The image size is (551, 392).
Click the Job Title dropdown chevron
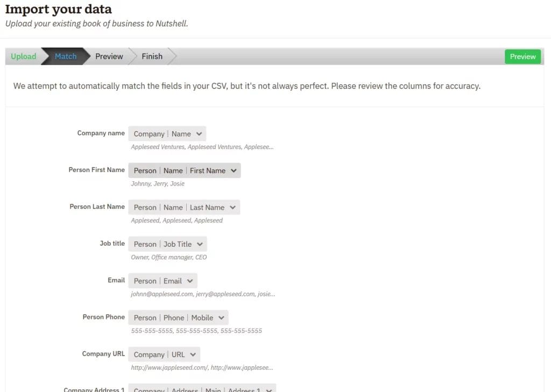click(200, 244)
